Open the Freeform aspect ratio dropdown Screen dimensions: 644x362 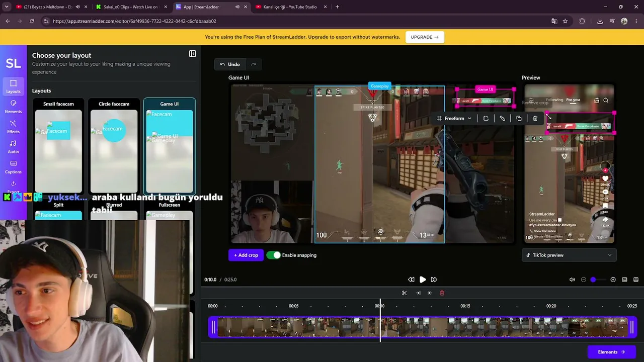point(454,118)
